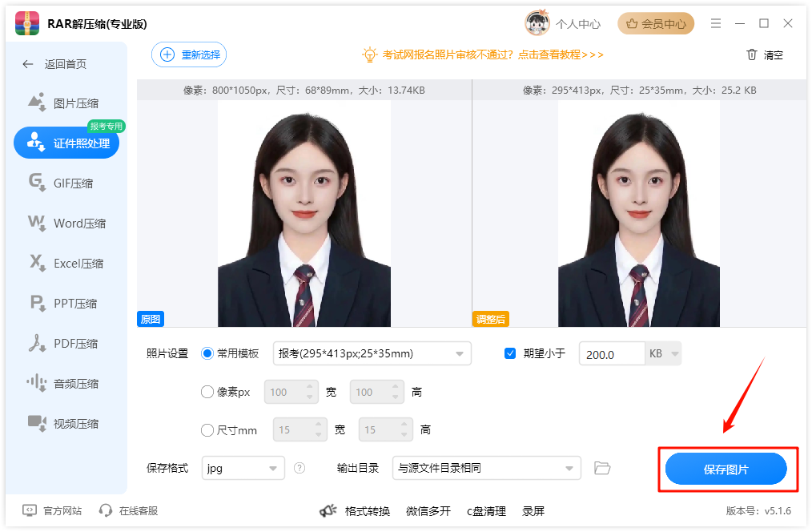Click the Excel compress X icon
This screenshot has height=532, width=812.
tap(37, 263)
